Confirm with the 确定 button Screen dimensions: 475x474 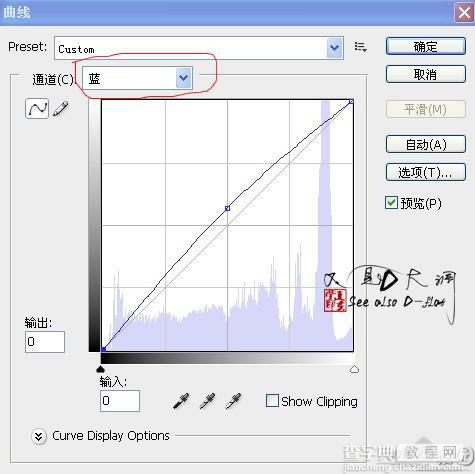coord(426,46)
